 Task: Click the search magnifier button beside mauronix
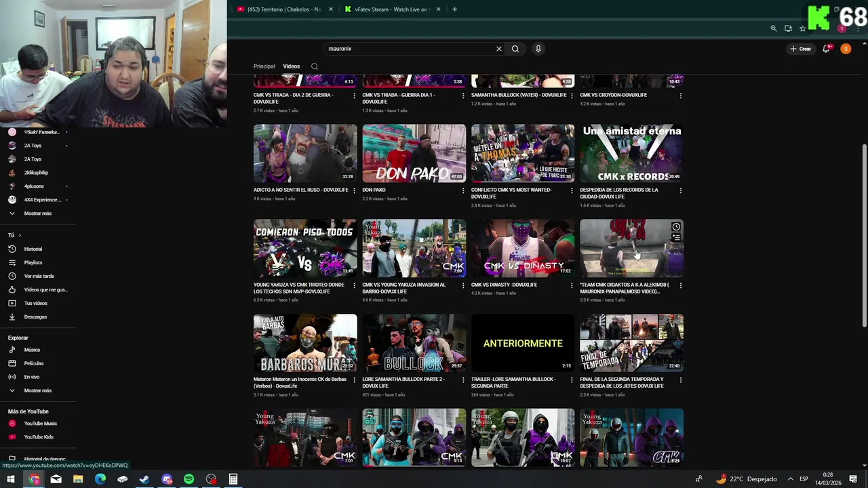tap(515, 49)
